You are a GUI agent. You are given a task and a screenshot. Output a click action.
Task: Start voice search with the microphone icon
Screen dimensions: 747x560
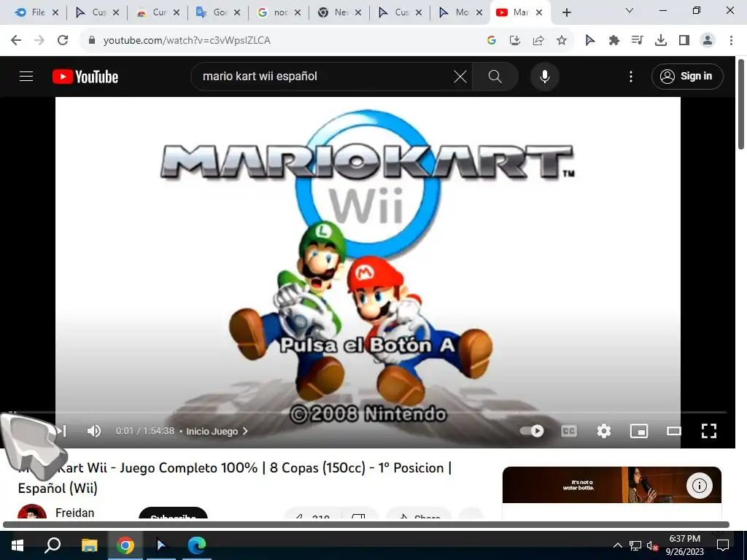point(544,76)
